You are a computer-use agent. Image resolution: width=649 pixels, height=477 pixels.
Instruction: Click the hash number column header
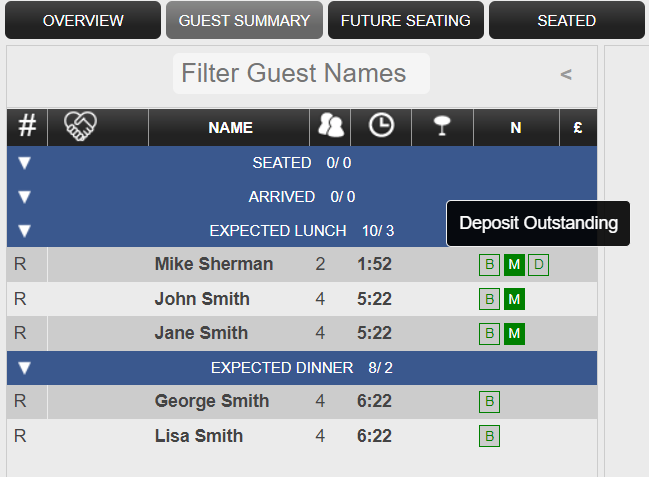tap(27, 126)
